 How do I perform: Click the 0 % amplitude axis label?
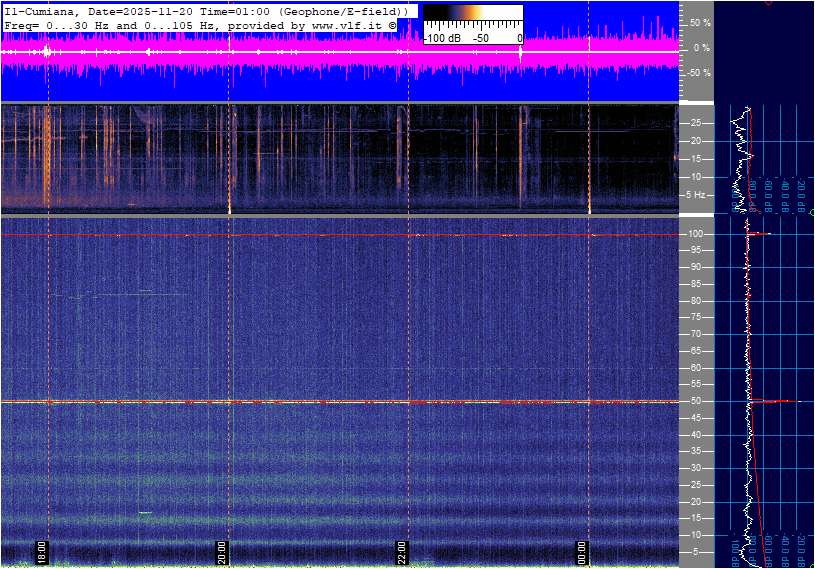[702, 47]
